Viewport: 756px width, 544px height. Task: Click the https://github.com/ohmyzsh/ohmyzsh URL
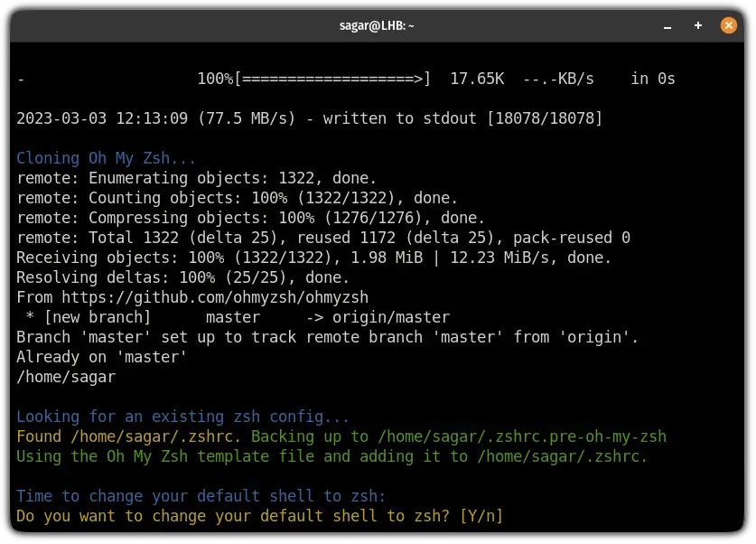point(215,297)
